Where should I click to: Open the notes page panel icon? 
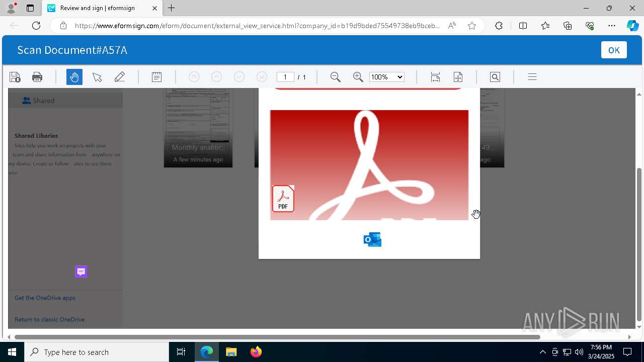(x=156, y=77)
